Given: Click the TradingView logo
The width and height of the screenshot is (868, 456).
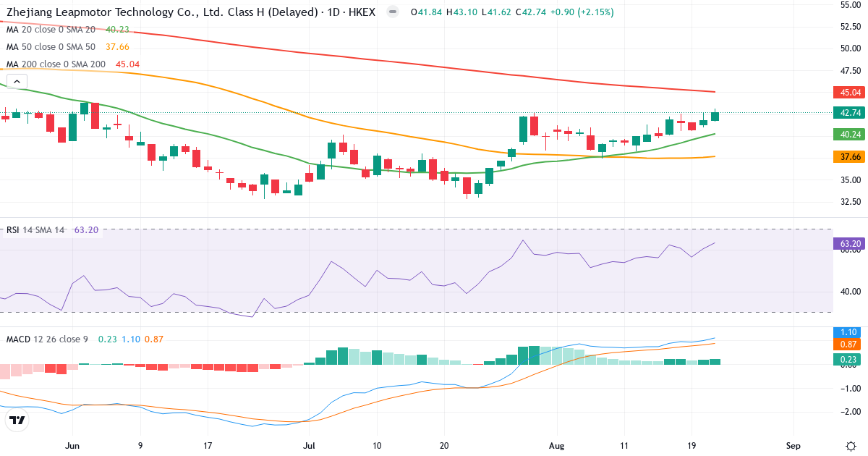Looking at the screenshot, I should pyautogui.click(x=17, y=421).
